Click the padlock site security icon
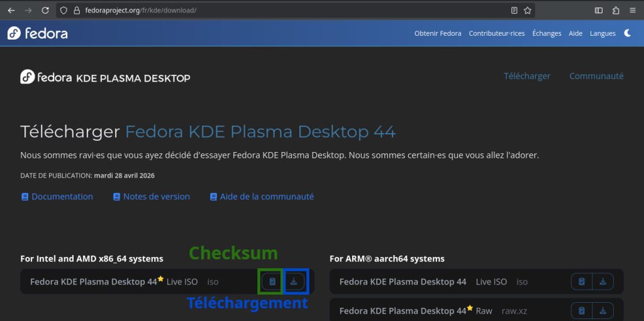Viewport: 644px width, 321px height. [76, 11]
